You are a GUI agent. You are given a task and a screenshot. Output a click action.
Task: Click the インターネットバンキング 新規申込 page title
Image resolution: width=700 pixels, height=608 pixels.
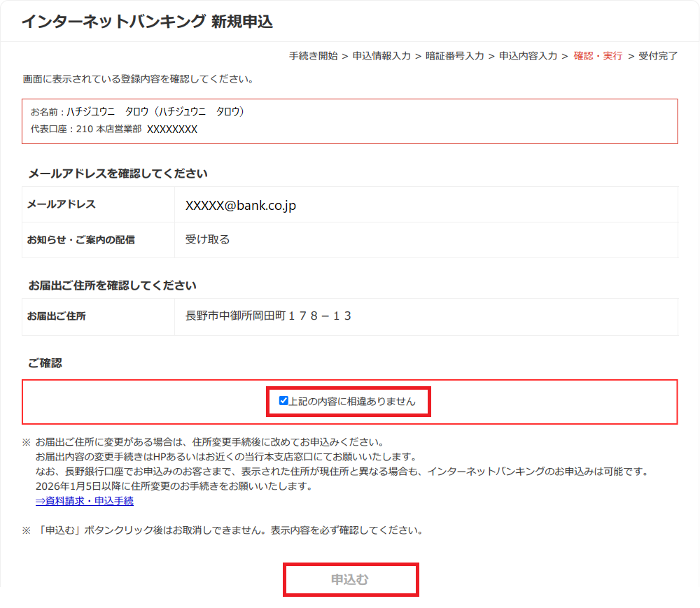tap(147, 22)
